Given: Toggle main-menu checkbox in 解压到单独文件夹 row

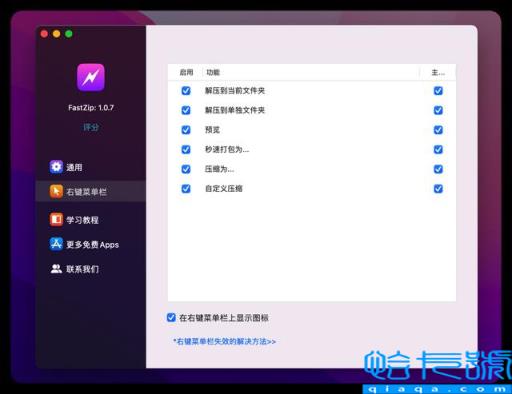Looking at the screenshot, I should pyautogui.click(x=438, y=110).
